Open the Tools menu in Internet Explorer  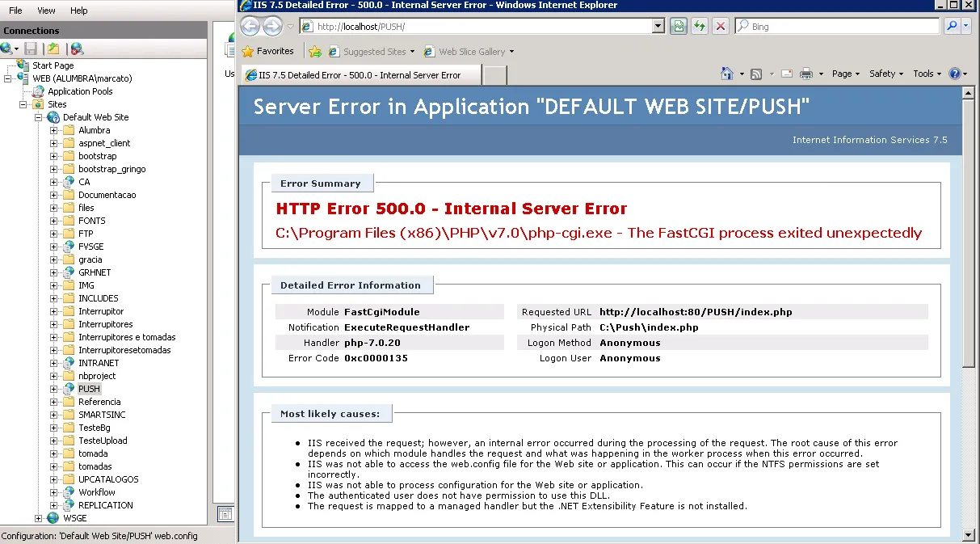tap(927, 74)
